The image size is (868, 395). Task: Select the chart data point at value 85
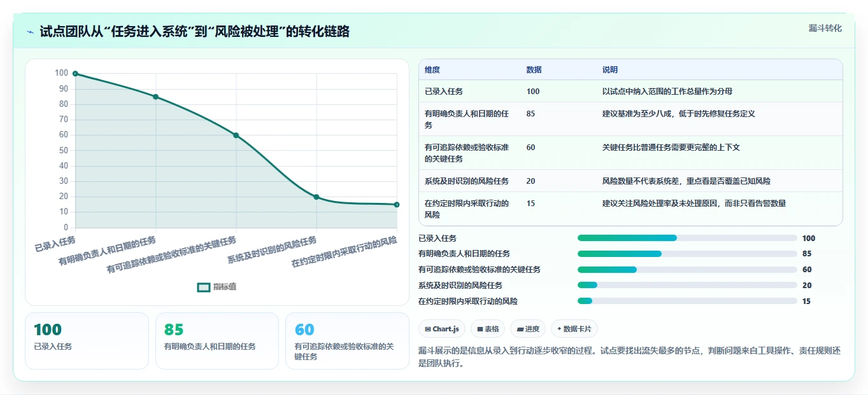pos(155,97)
